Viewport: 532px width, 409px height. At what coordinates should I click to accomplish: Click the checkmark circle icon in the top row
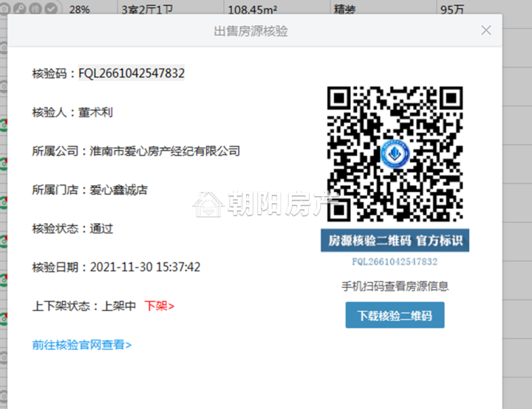50,9
